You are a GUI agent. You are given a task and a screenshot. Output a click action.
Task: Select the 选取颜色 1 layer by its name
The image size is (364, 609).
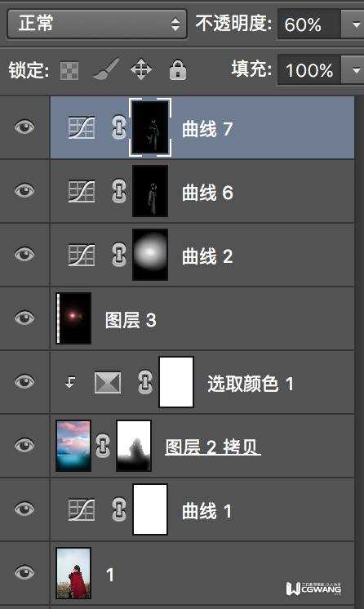coord(251,384)
